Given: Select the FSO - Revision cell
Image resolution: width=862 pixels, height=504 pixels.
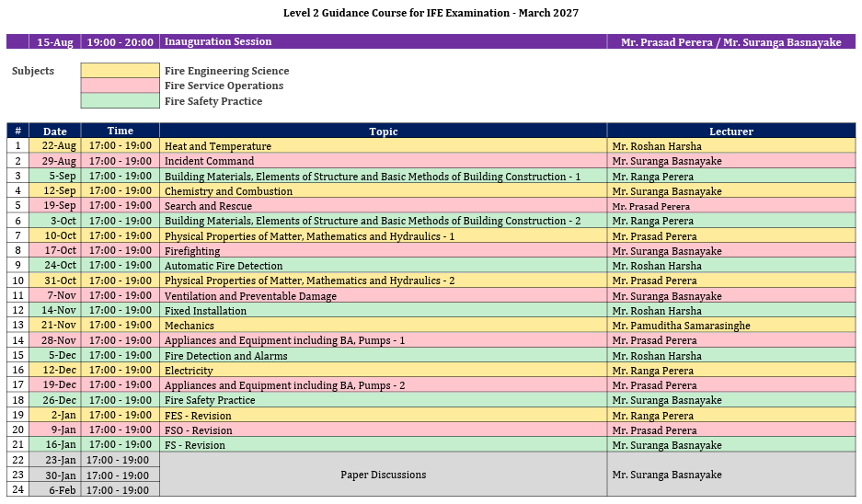Looking at the screenshot, I should (x=384, y=430).
